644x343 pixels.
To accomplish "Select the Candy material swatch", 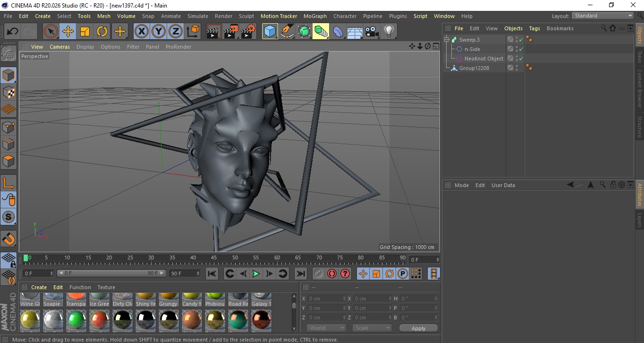I will (192, 300).
